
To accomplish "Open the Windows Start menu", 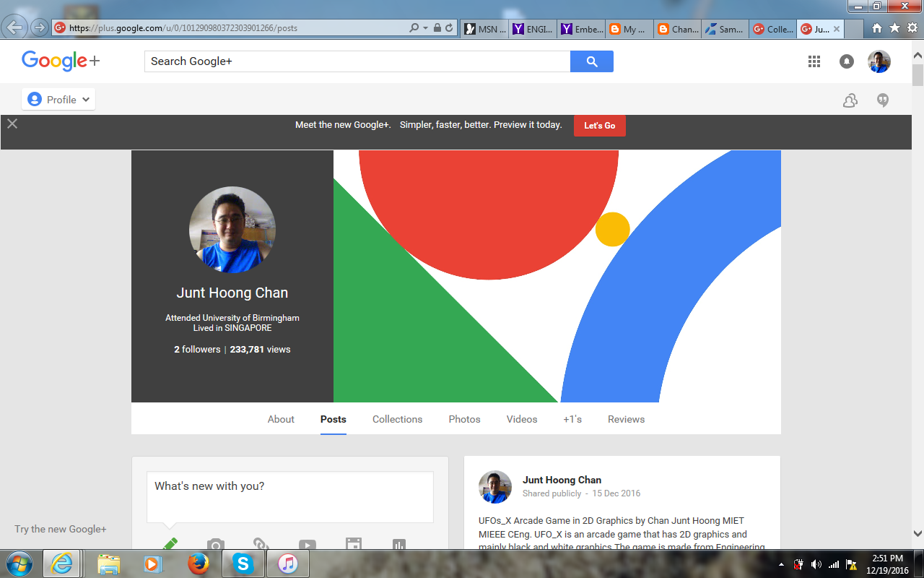I will coord(18,564).
